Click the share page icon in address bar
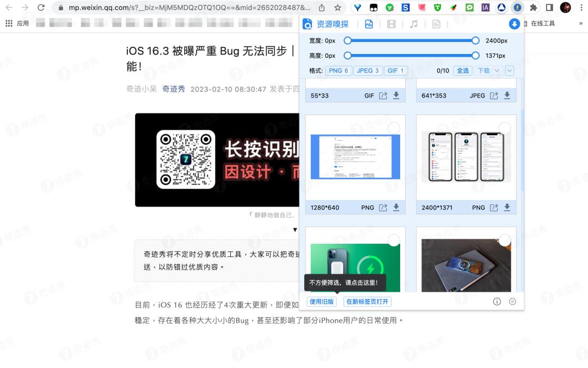The width and height of the screenshot is (588, 368). click(x=322, y=8)
